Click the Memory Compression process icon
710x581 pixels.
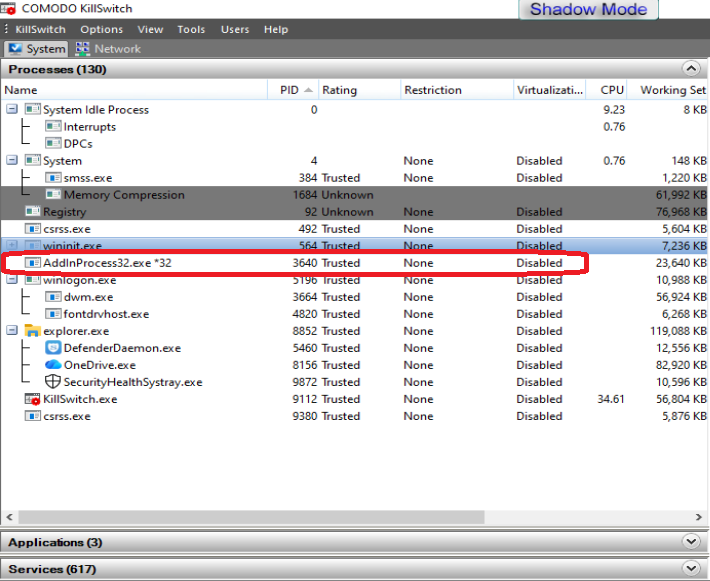point(53,195)
